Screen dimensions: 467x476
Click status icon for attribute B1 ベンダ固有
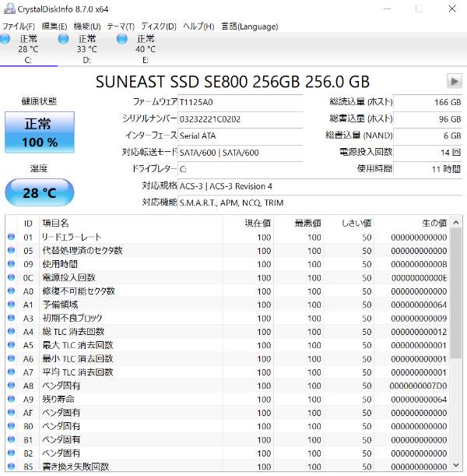[x=11, y=439]
